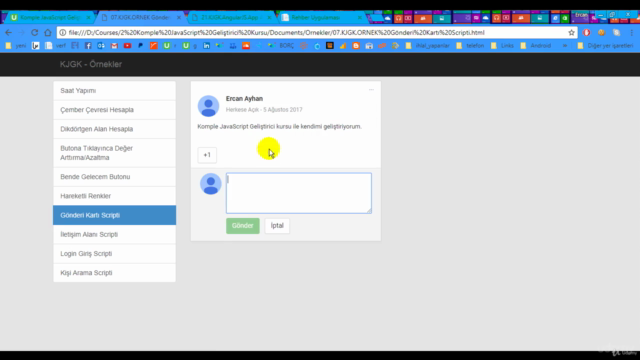Click the green Gönder button
This screenshot has height=360, width=640.
(243, 226)
